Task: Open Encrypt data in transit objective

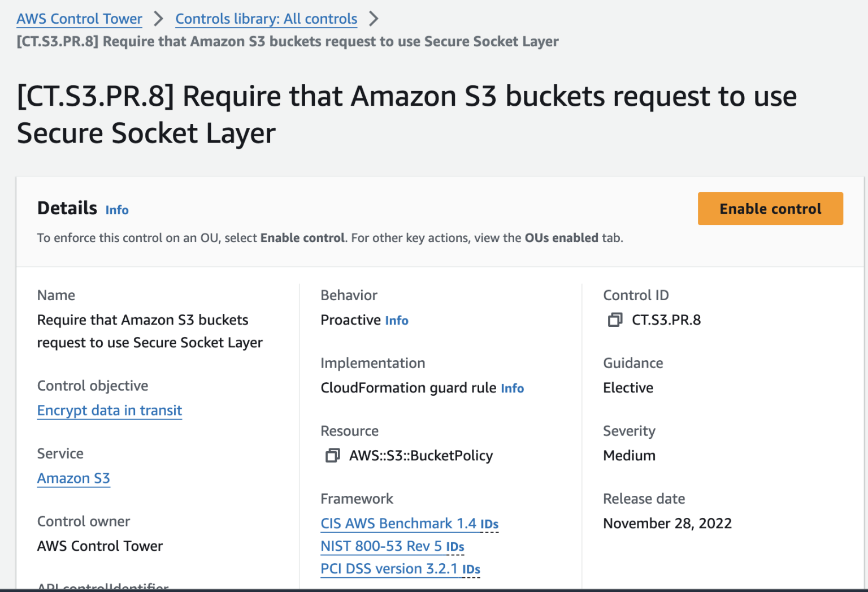Action: [x=110, y=410]
